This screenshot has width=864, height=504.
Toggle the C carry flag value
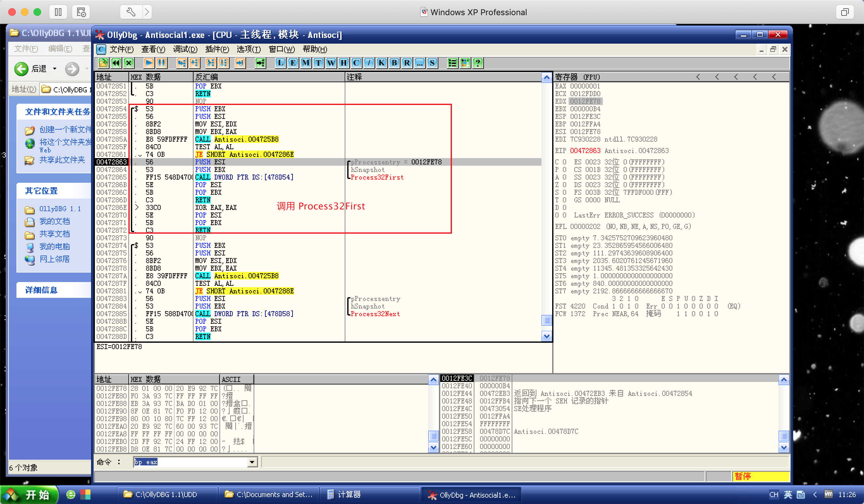point(564,162)
